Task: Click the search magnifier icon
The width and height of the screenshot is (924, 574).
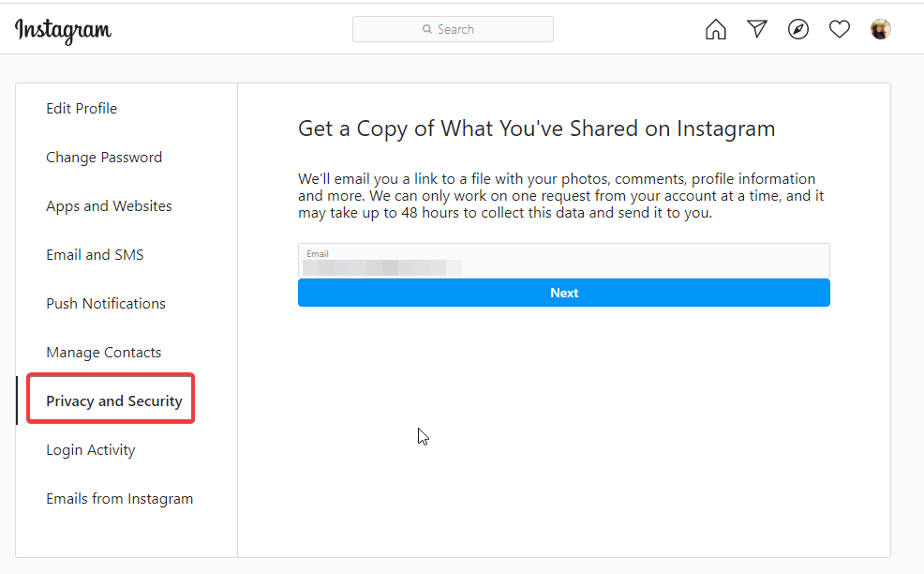Action: [427, 30]
